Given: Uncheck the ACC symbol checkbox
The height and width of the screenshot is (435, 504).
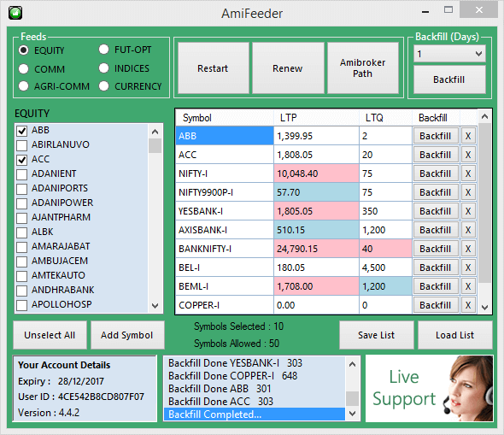Looking at the screenshot, I should [x=21, y=160].
